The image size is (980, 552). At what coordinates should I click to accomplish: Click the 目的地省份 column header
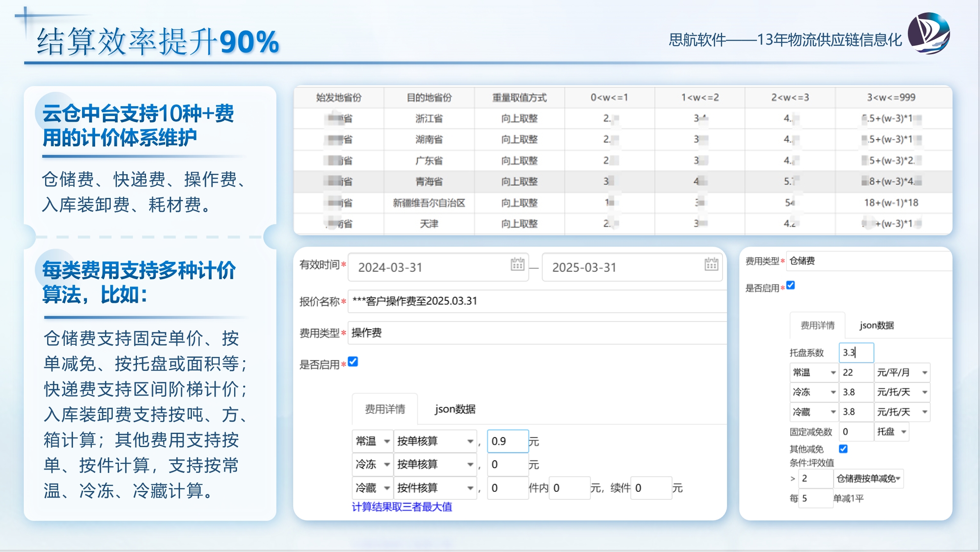429,98
